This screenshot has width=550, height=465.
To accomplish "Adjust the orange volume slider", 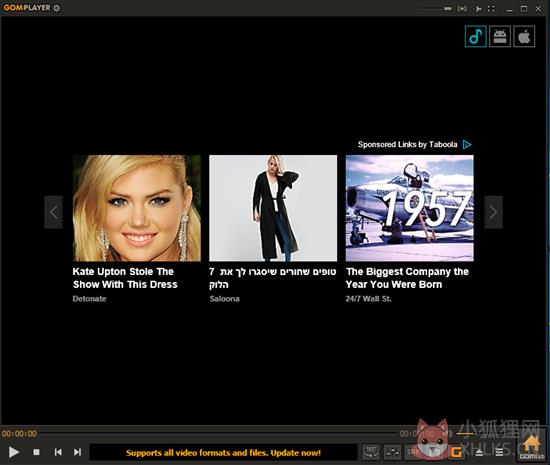I will 465,434.
